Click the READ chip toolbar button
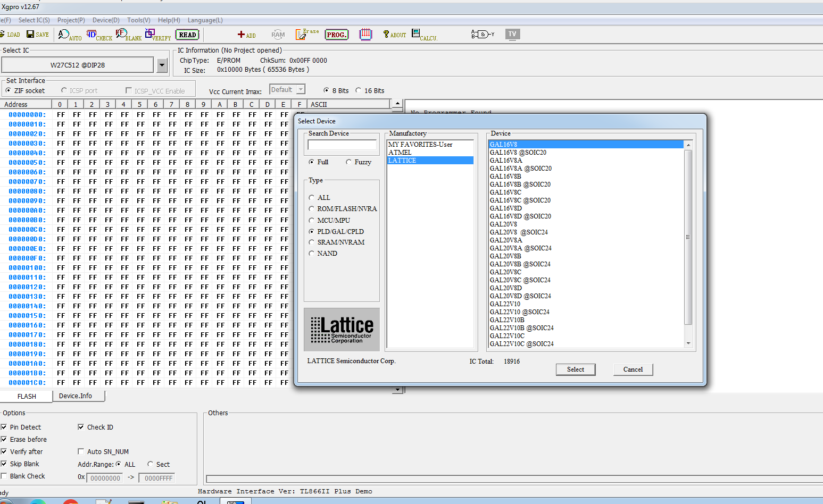 tap(187, 35)
